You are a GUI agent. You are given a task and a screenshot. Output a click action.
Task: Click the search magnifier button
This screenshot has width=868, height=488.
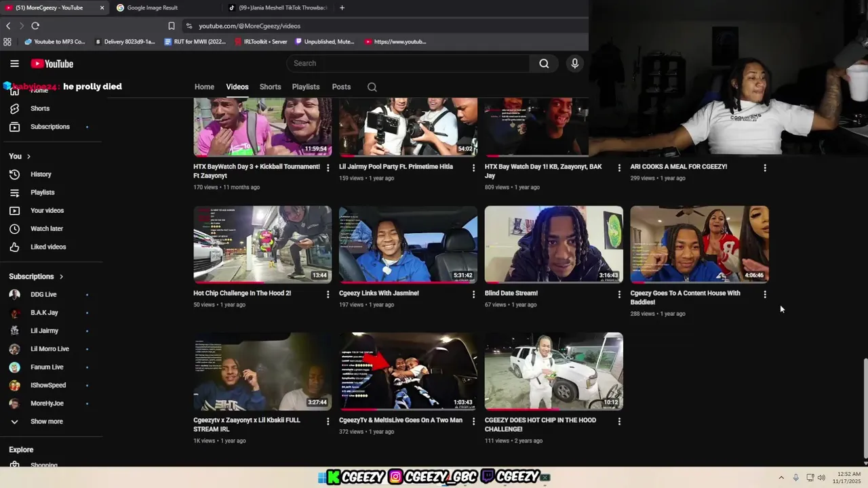click(x=544, y=63)
